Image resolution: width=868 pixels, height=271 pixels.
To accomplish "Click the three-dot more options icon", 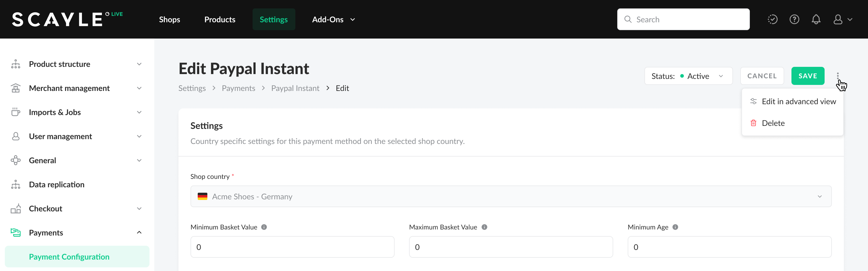I will click(x=838, y=76).
